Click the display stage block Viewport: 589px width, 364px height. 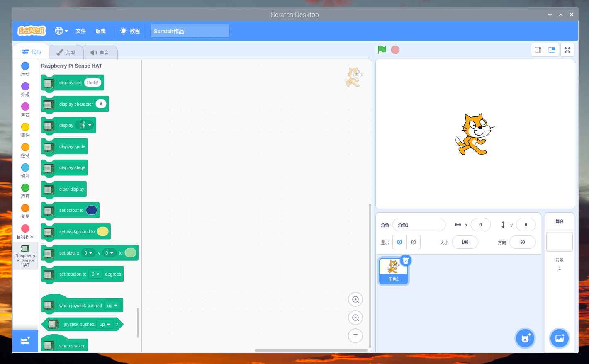(64, 167)
